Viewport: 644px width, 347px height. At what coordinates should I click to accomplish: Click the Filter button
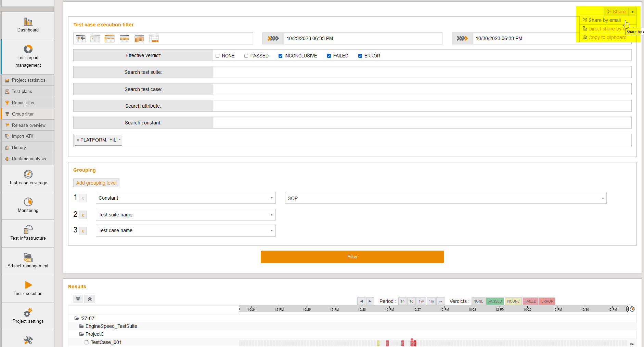(352, 257)
